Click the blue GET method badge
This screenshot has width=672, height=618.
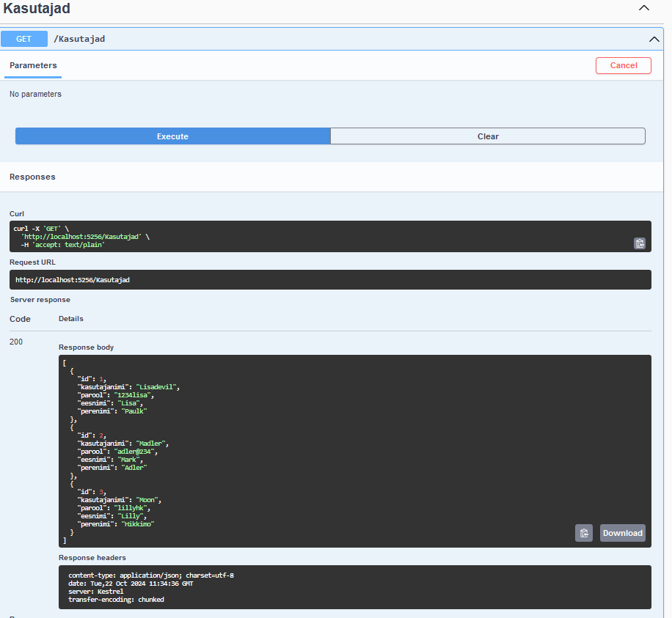tap(24, 39)
